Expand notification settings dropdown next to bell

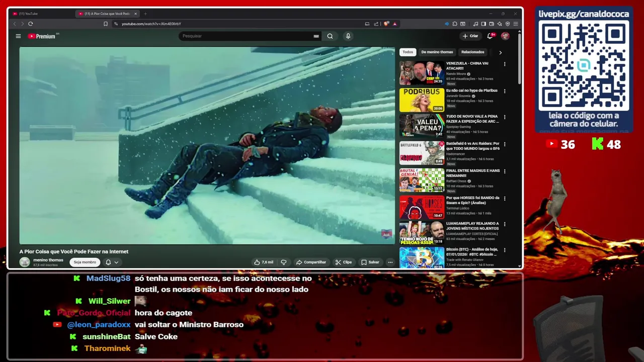[116, 262]
